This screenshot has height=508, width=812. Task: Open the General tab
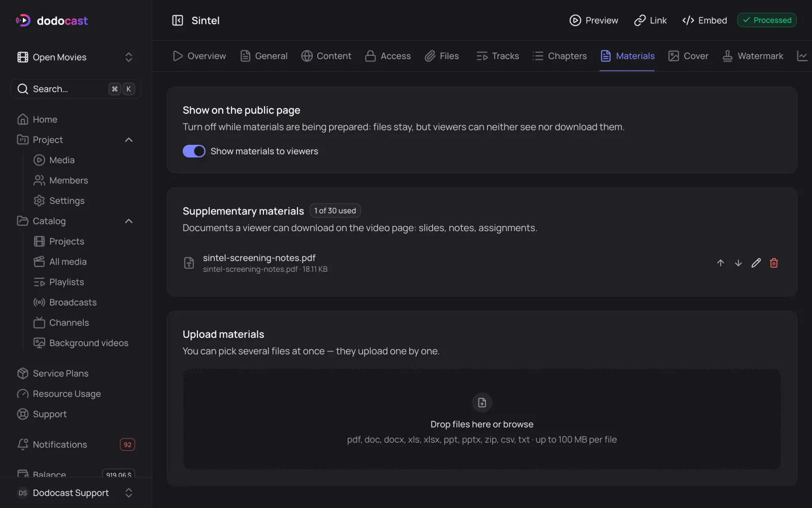(264, 56)
